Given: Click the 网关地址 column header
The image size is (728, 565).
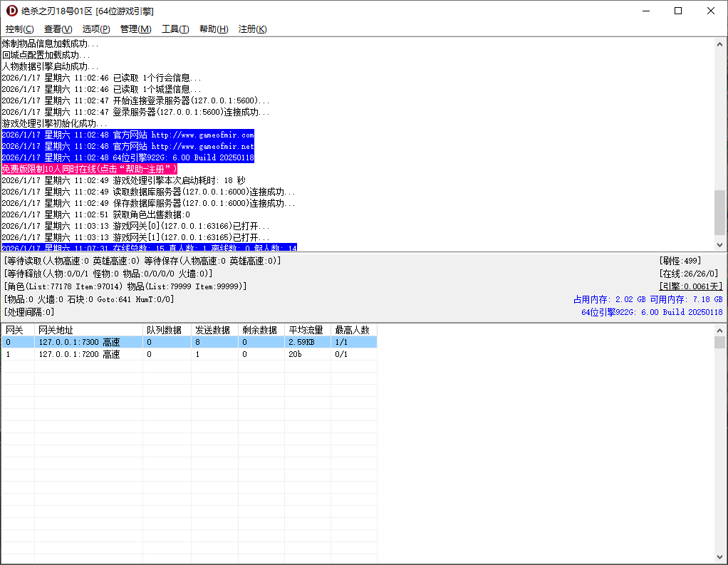Looking at the screenshot, I should (x=88, y=330).
